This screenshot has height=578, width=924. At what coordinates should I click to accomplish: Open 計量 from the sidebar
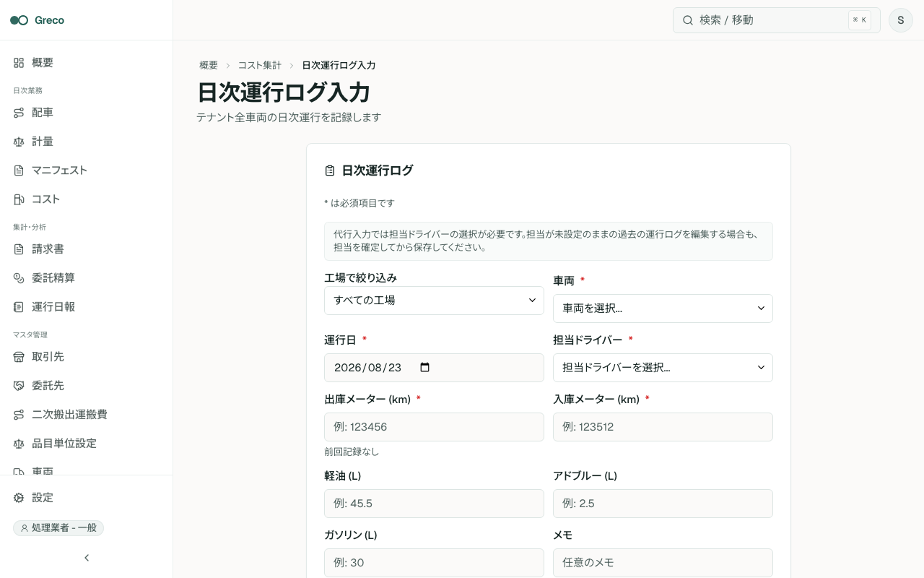[86, 142]
